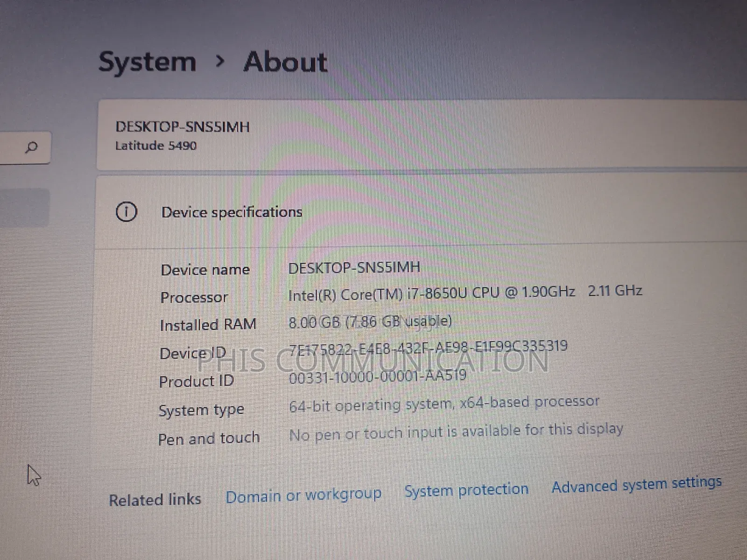Select the highlighted sidebar item below search
The height and width of the screenshot is (560, 747).
(24, 207)
